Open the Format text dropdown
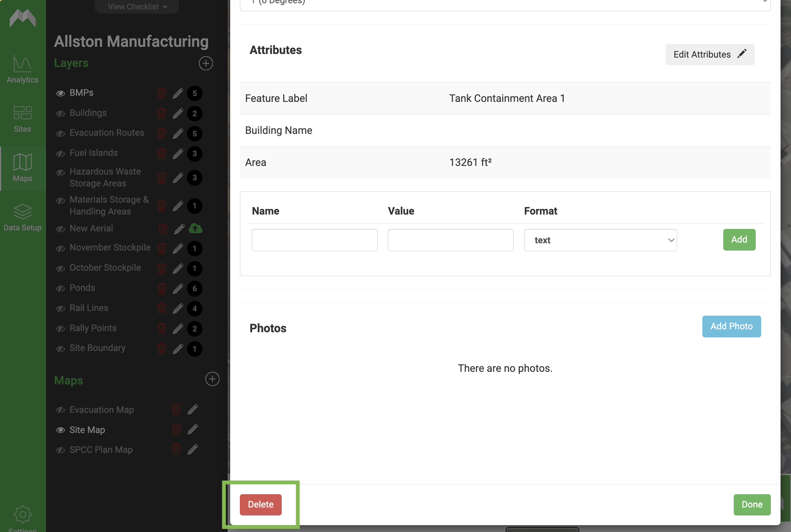Screen dimensions: 791x532 pyautogui.click(x=600, y=240)
